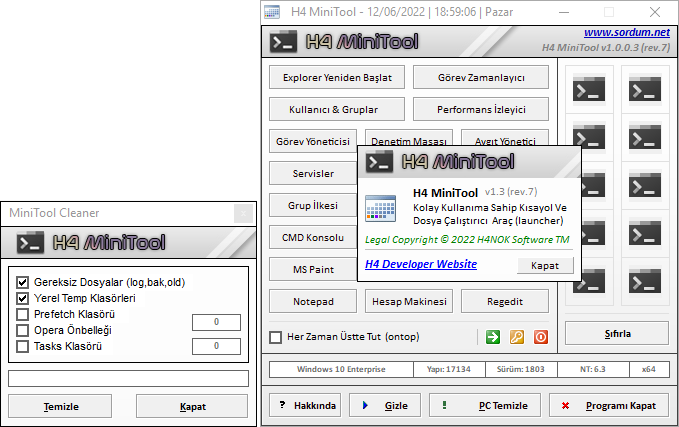Open the www.sordum.net link
679x427 pixels.
pos(627,32)
